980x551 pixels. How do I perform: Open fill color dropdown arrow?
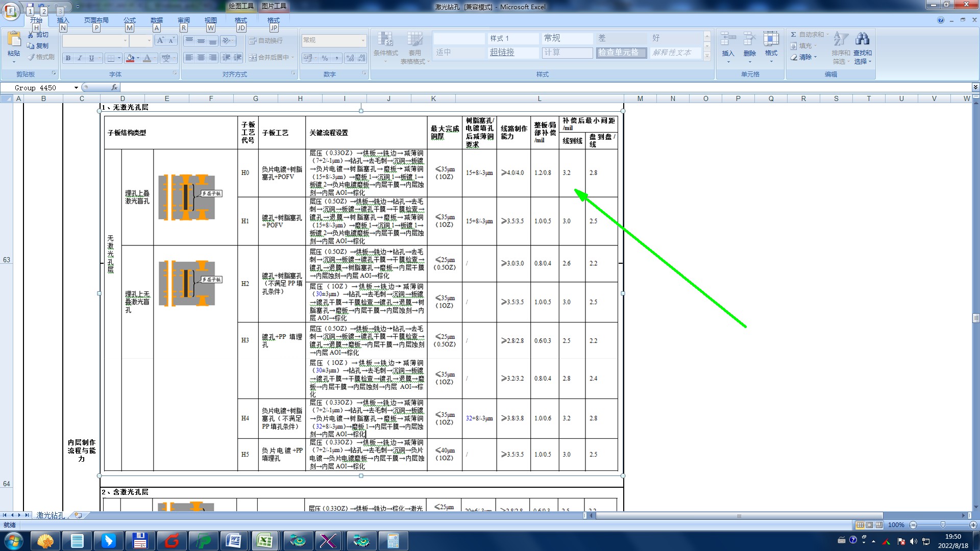138,58
